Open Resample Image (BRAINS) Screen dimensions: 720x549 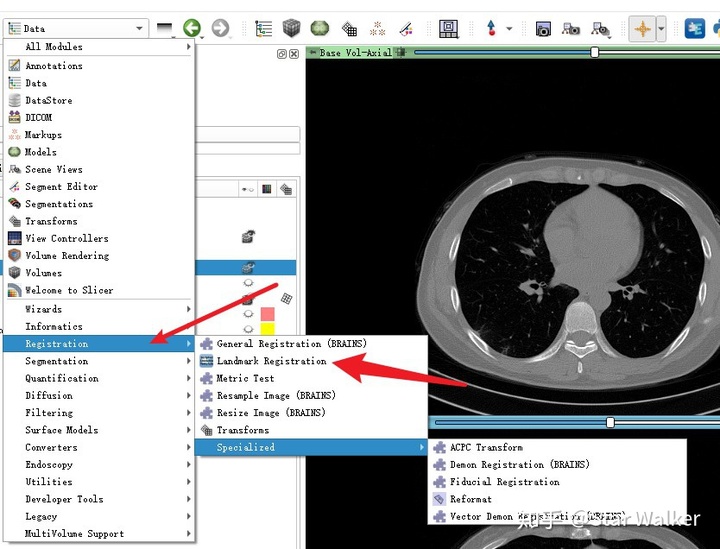click(x=311, y=395)
